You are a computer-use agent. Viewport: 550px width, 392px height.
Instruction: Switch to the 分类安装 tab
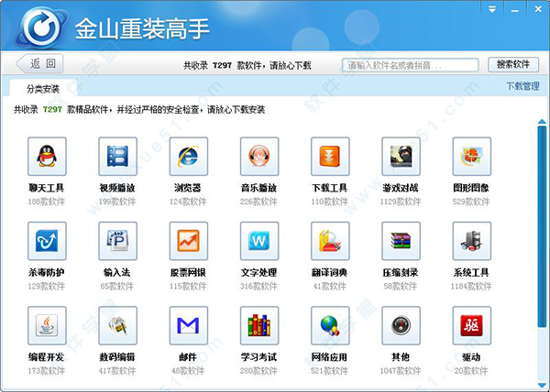[43, 89]
